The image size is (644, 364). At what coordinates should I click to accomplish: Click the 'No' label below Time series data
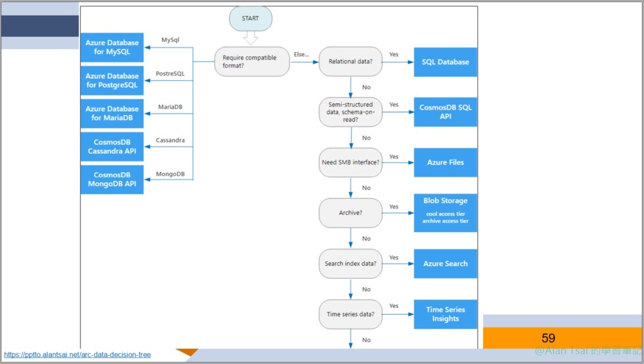[x=366, y=340]
